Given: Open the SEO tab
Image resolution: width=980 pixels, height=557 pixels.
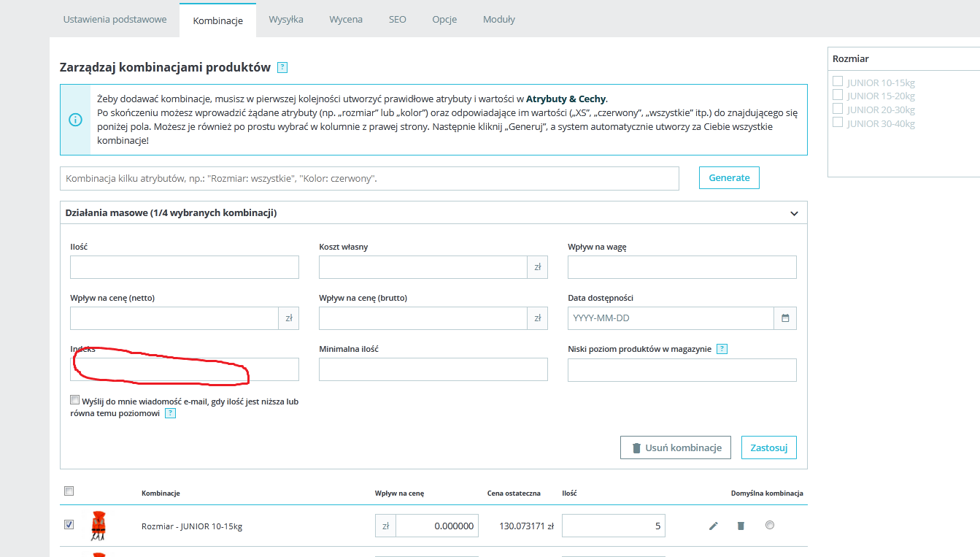Looking at the screenshot, I should click(398, 20).
